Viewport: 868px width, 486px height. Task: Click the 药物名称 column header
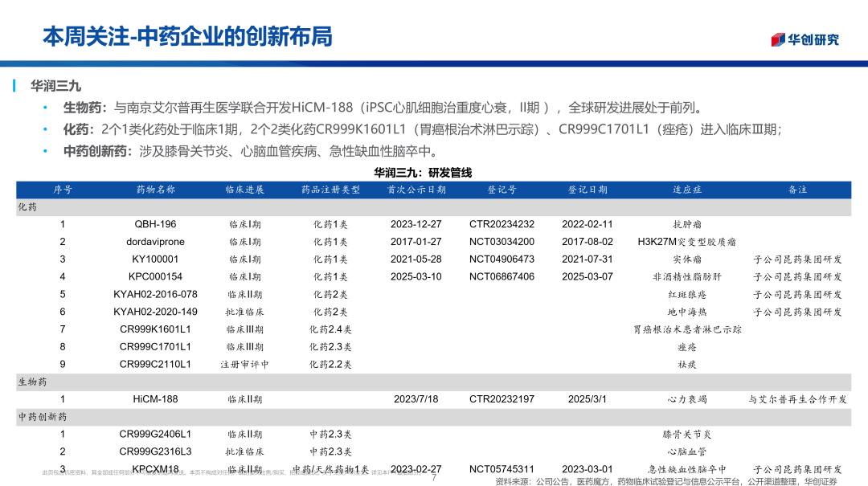coord(156,190)
